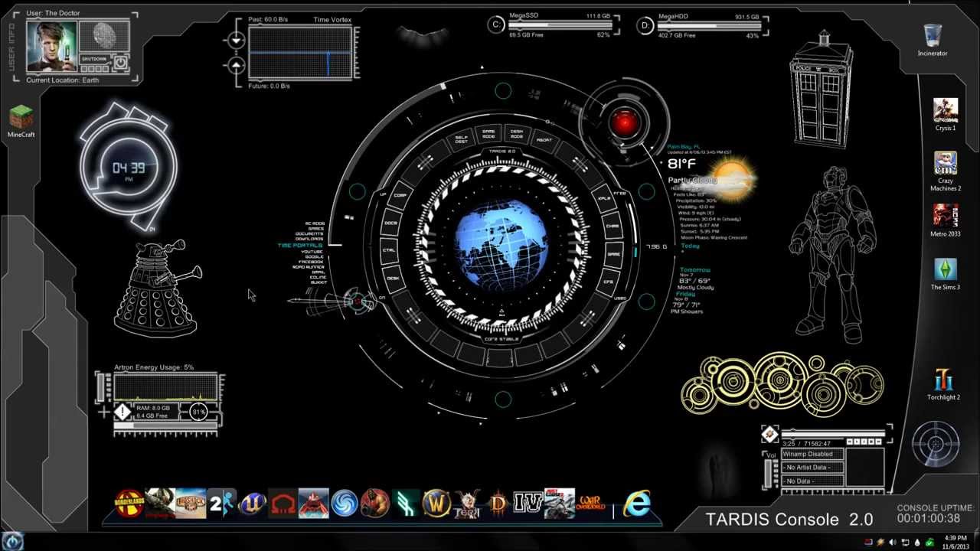This screenshot has height=551, width=980.
Task: Click the green shield tray icon
Action: [x=929, y=543]
